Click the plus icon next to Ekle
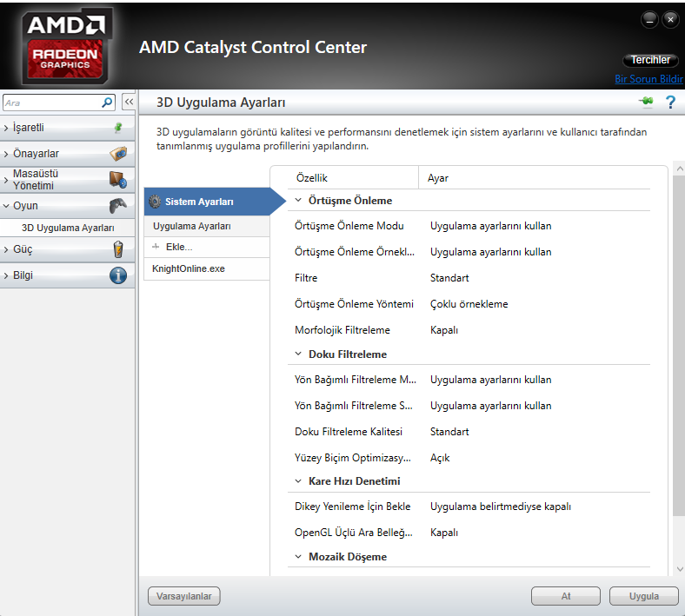The image size is (685, 616). (156, 247)
